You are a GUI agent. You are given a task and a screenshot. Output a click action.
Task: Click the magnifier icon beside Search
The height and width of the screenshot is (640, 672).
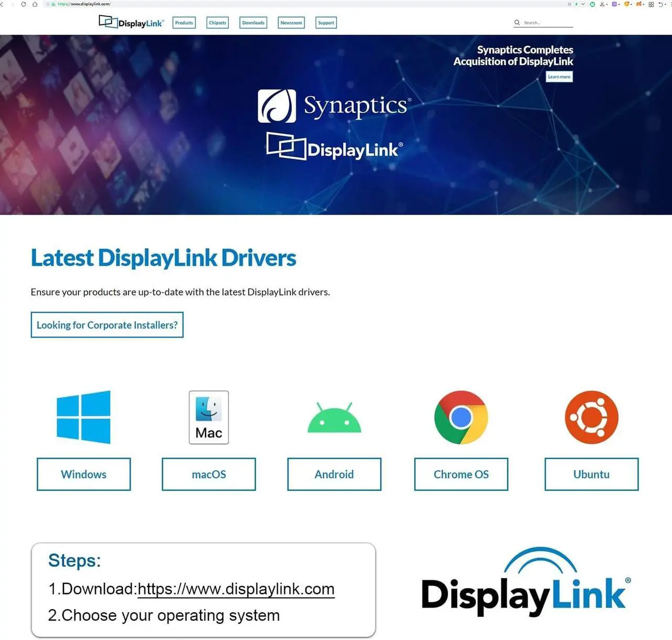pyautogui.click(x=517, y=23)
